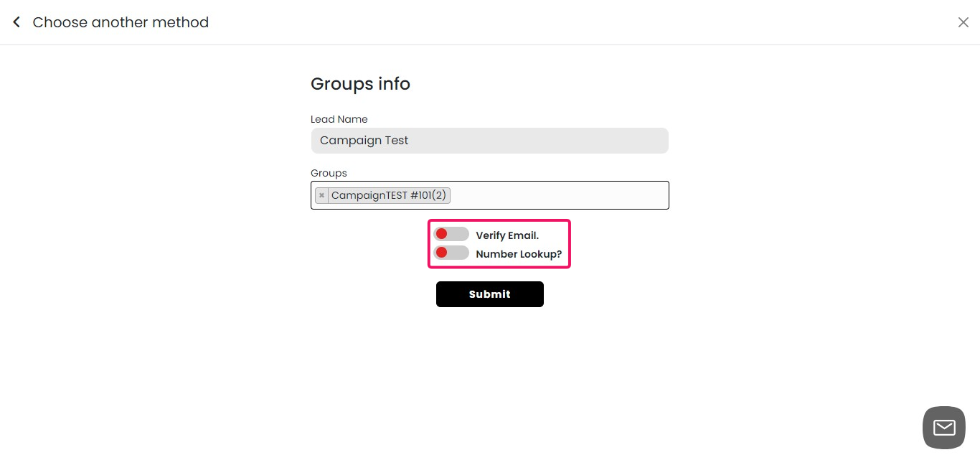Screen dimensions: 980x460
Task: Select the Campaign Test text field
Action: pos(490,141)
